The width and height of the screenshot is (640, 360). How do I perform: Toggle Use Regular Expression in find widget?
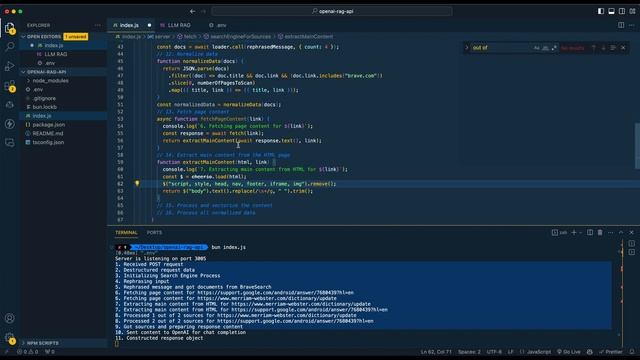[554, 48]
